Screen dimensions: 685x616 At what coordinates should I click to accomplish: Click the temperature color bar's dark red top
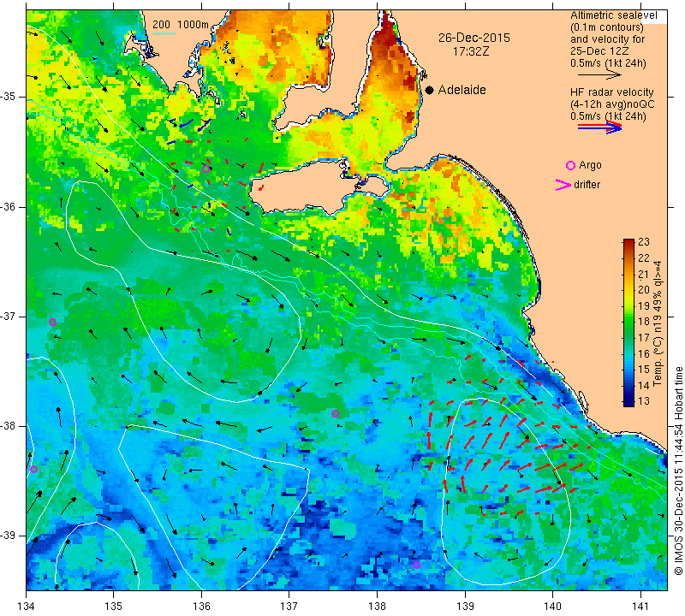pos(628,243)
